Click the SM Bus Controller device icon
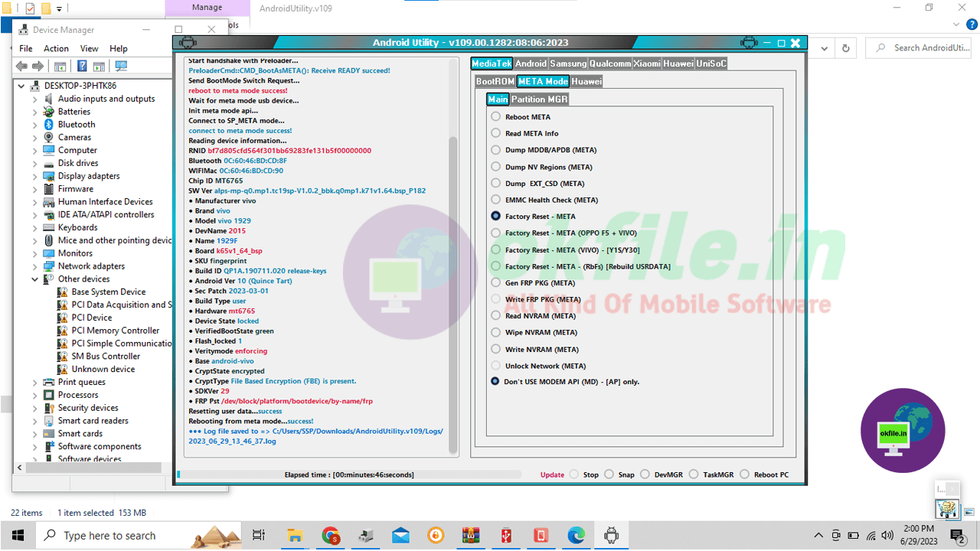 pos(64,356)
